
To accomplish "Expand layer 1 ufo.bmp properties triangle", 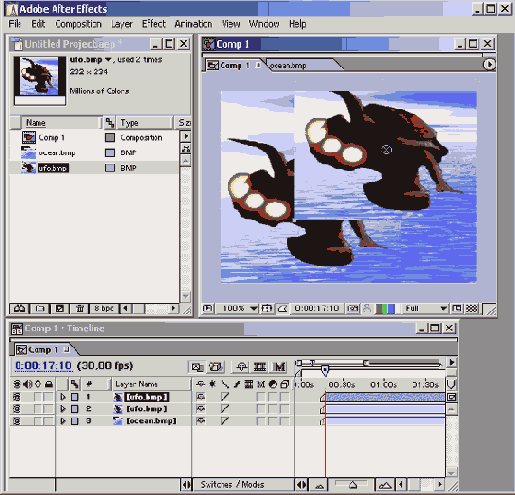I will (63, 397).
